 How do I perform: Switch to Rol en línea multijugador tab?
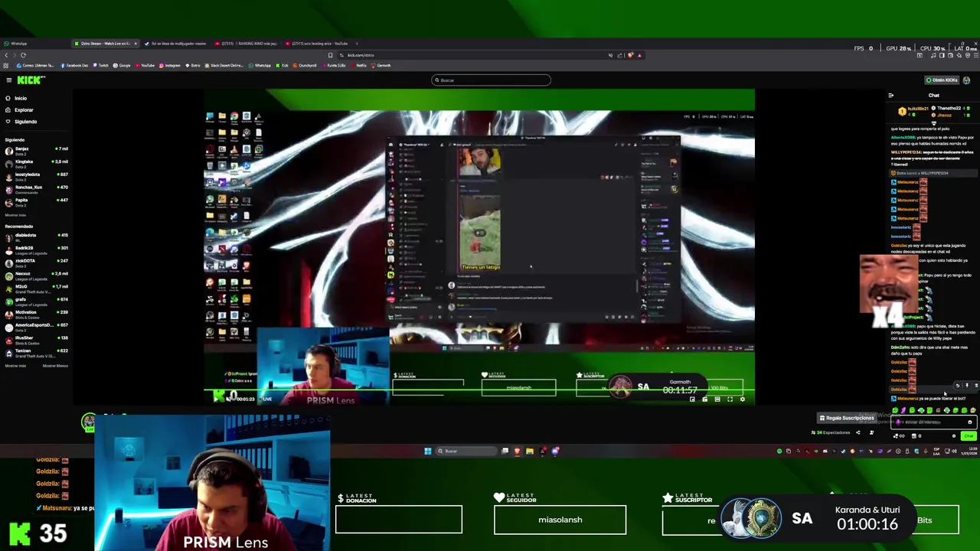pos(175,44)
